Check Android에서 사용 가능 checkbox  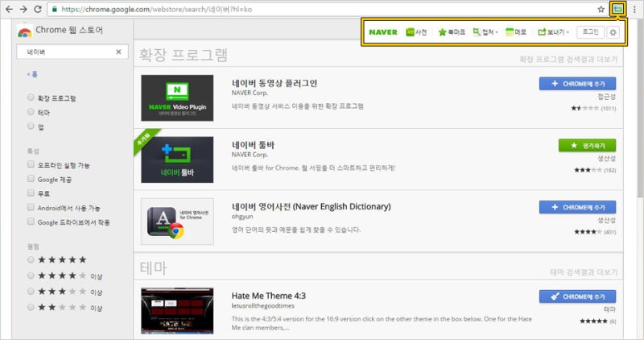coord(31,207)
